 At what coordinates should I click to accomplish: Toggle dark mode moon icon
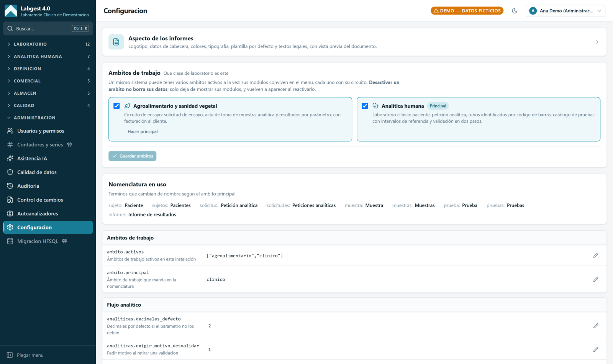coord(515,11)
